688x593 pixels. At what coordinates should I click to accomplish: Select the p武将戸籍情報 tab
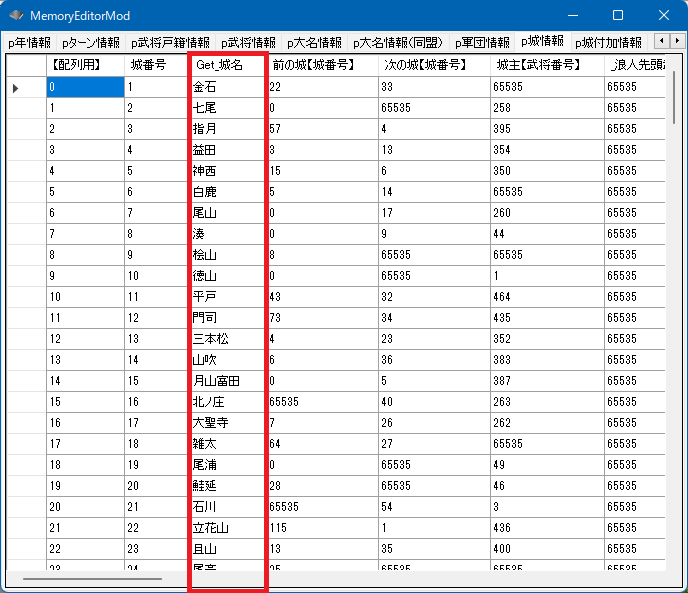(170, 43)
